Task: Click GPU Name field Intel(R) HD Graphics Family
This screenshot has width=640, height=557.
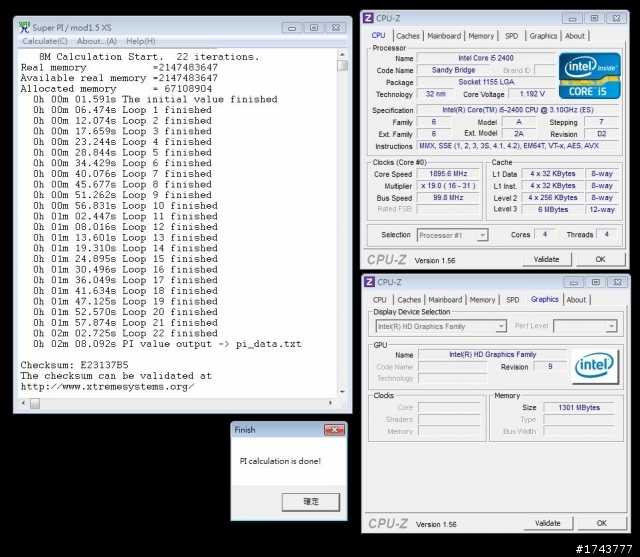Action: coord(493,354)
